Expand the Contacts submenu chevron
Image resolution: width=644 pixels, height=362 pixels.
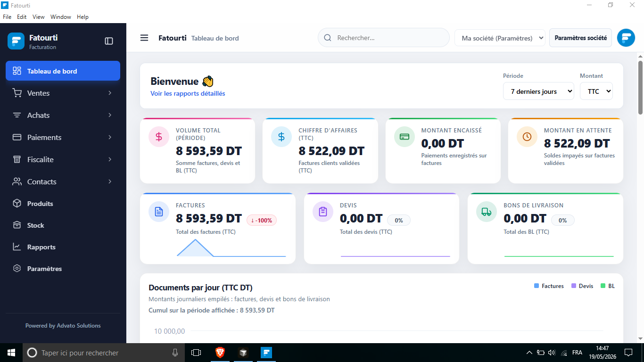[110, 181]
